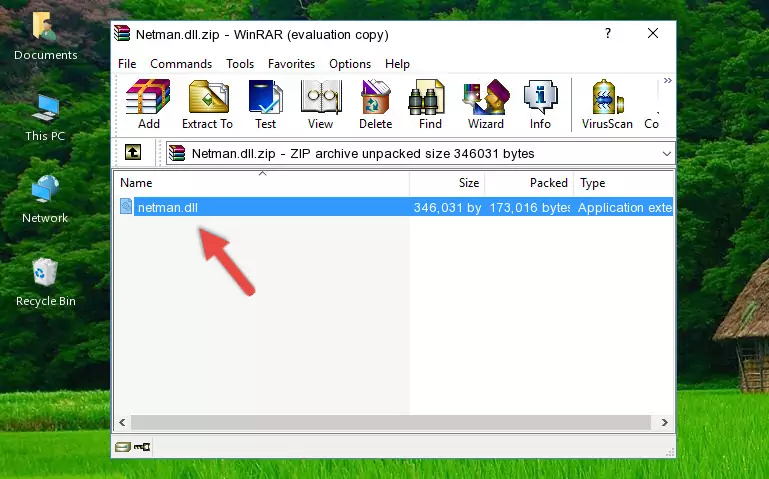Open the Favorites menu
769x479 pixels.
(291, 64)
